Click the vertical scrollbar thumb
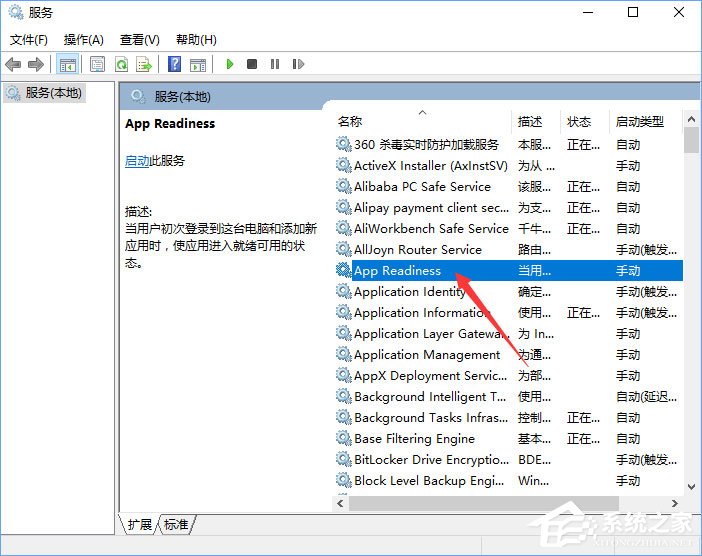 click(x=691, y=140)
